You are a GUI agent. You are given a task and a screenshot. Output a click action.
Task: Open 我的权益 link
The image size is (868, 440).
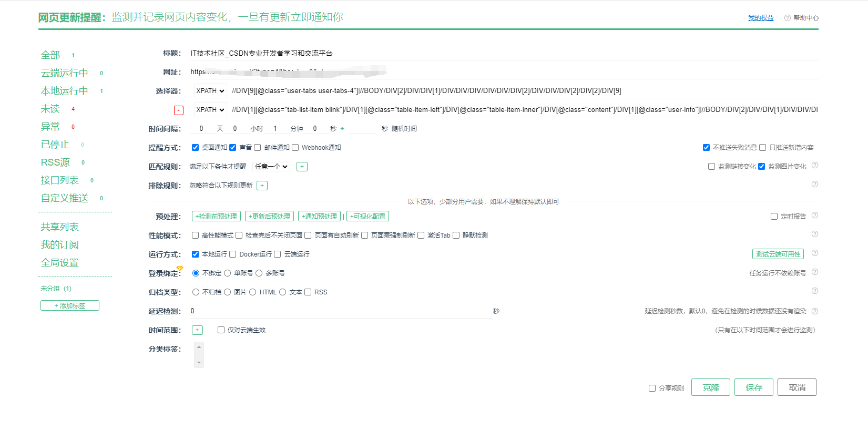(x=761, y=18)
